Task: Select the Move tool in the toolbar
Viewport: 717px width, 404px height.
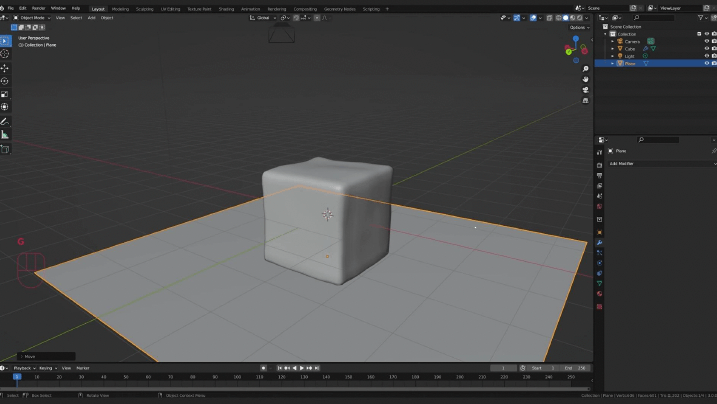Action: point(5,68)
